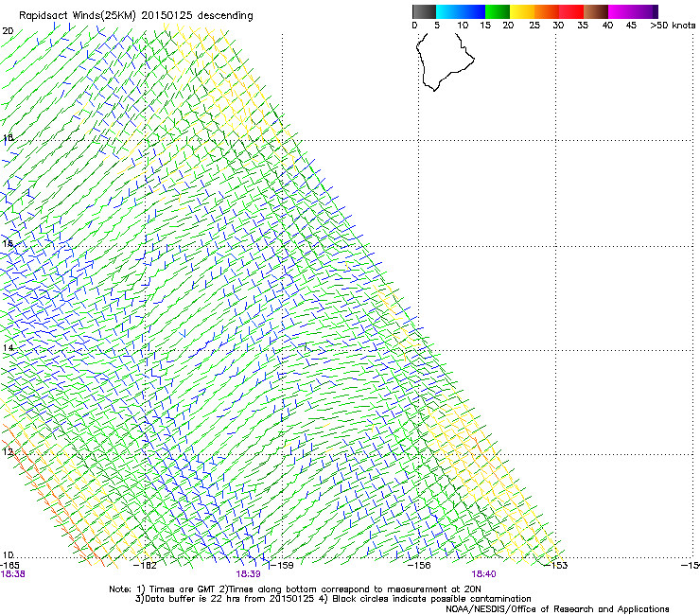Click the note 'Data buffer is 22 hrs'

pyautogui.click(x=193, y=599)
